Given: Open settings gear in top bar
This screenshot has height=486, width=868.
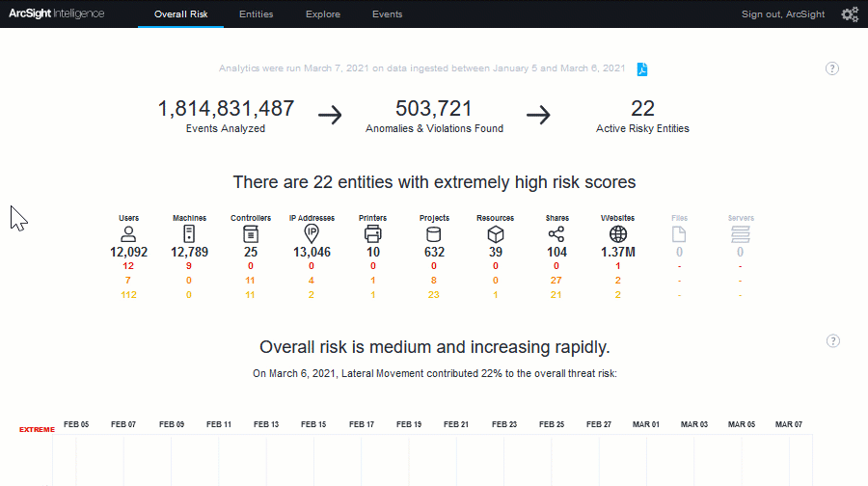Looking at the screenshot, I should (849, 14).
